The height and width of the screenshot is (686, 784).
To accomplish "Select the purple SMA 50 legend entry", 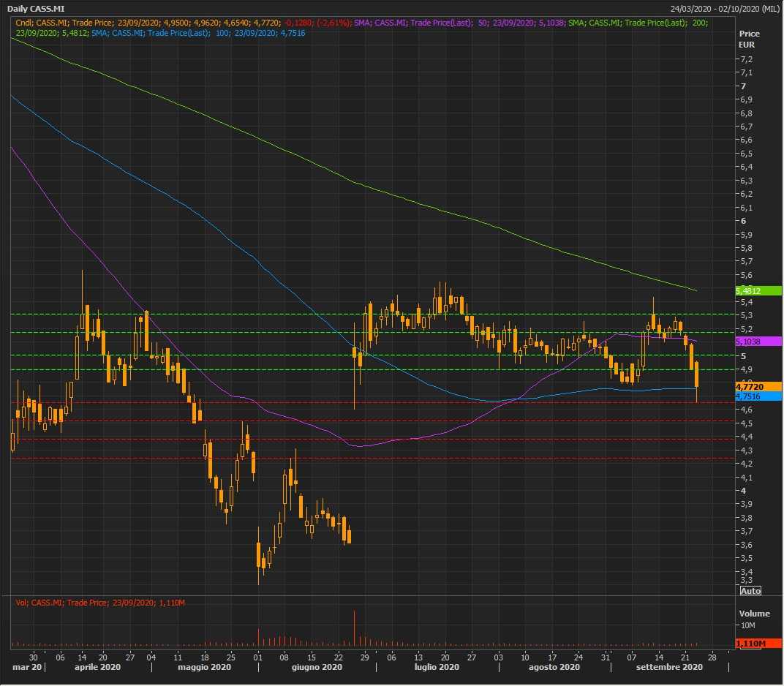I will pos(453,23).
